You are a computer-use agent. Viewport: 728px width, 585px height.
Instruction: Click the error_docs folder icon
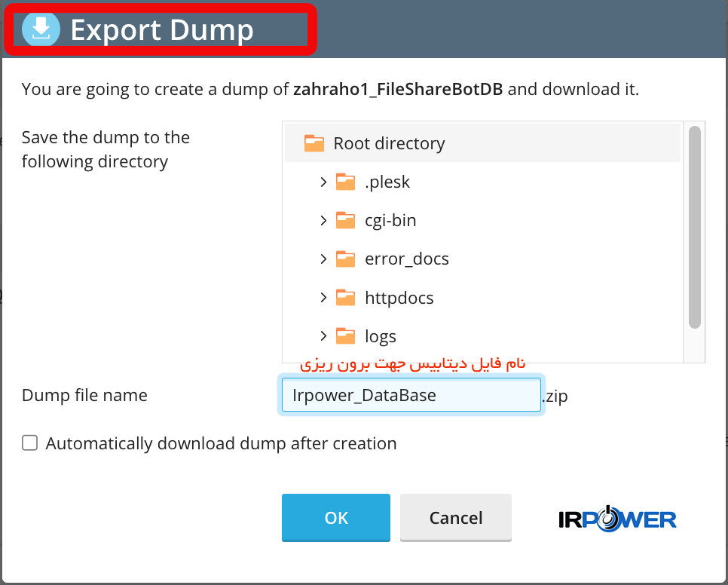345,259
